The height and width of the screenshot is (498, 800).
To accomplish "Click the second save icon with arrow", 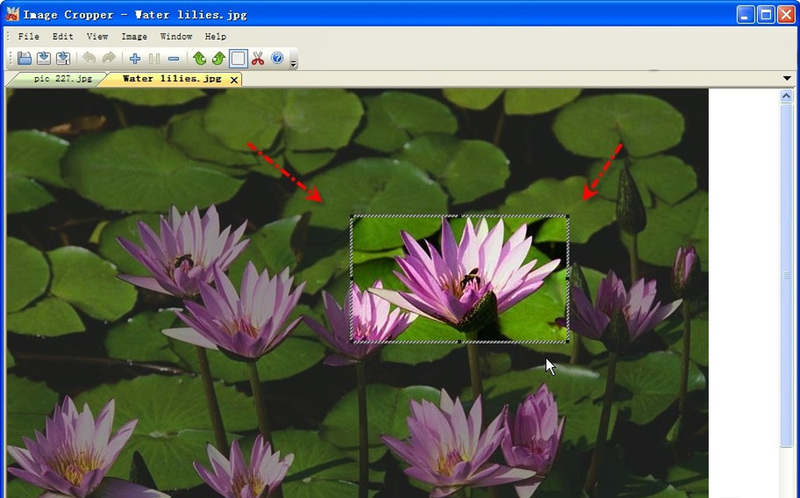I will pos(44,58).
